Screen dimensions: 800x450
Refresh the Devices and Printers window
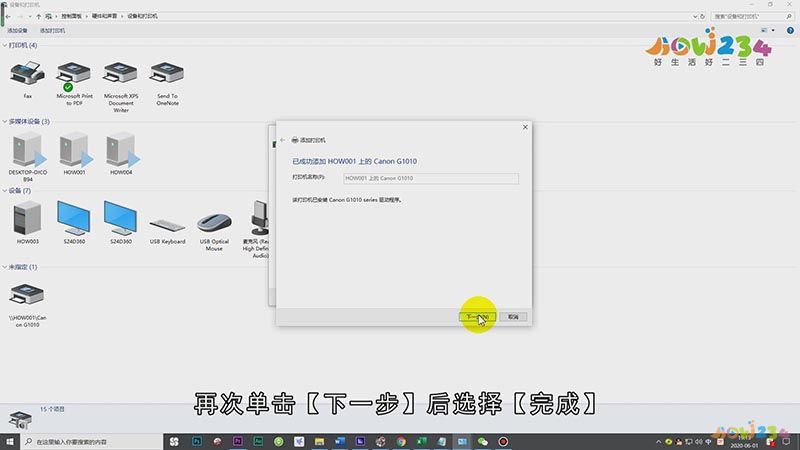(x=703, y=16)
